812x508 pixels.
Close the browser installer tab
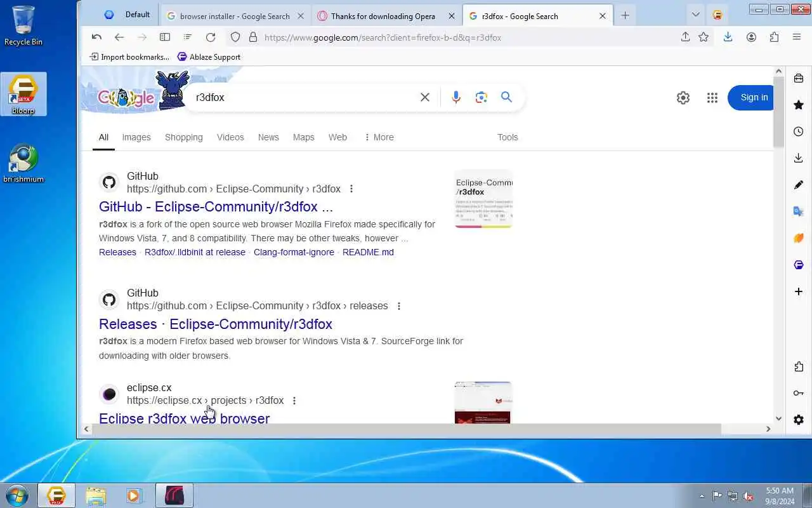pyautogui.click(x=301, y=16)
